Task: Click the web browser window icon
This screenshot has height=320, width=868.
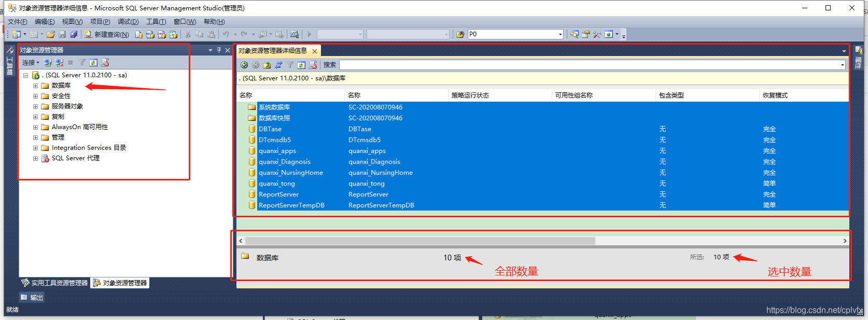Action: point(609,34)
